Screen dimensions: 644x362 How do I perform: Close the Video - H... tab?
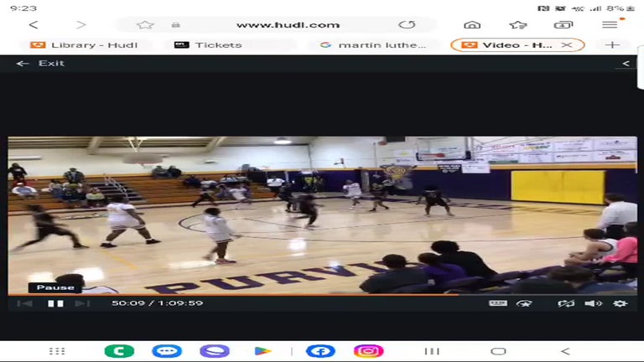coord(567,44)
